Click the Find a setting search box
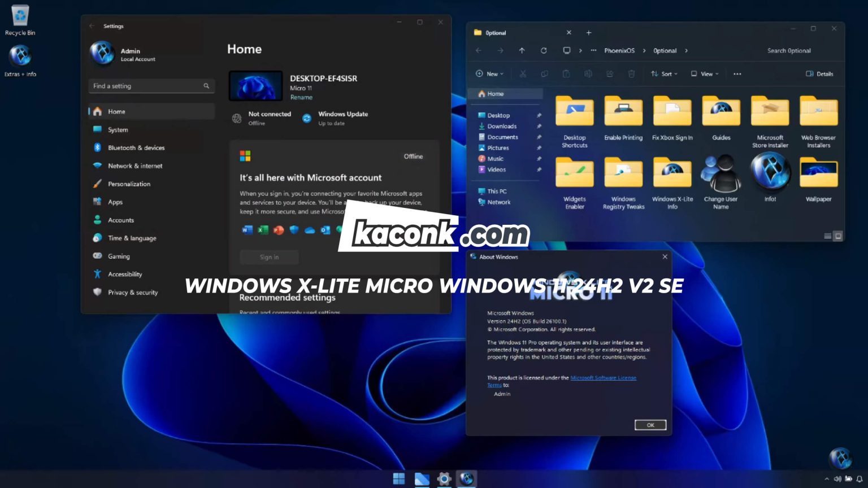868x488 pixels. pos(151,86)
